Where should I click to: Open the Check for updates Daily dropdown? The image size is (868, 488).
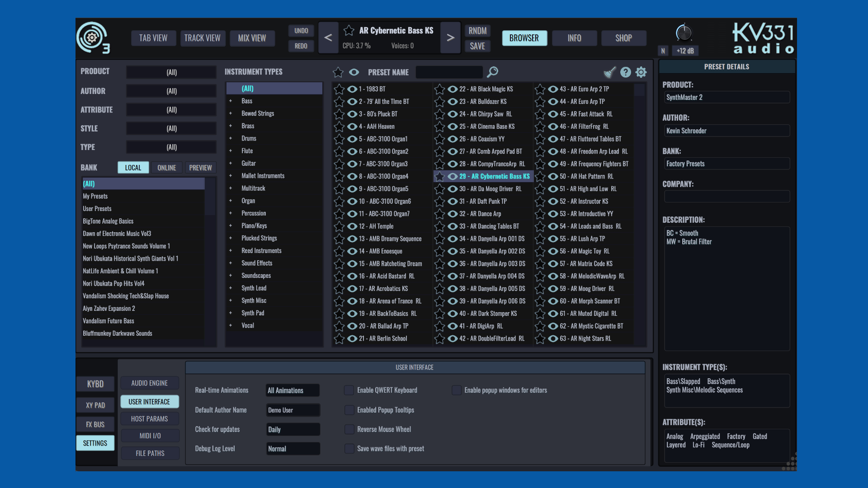tap(292, 430)
